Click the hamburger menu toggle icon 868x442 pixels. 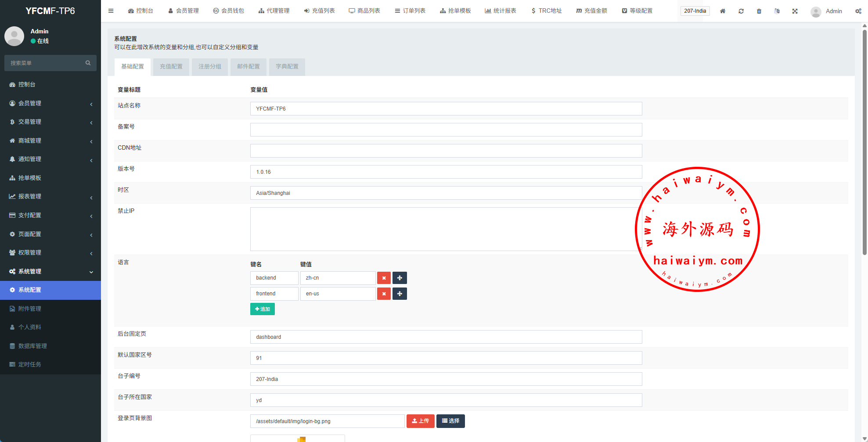point(111,11)
